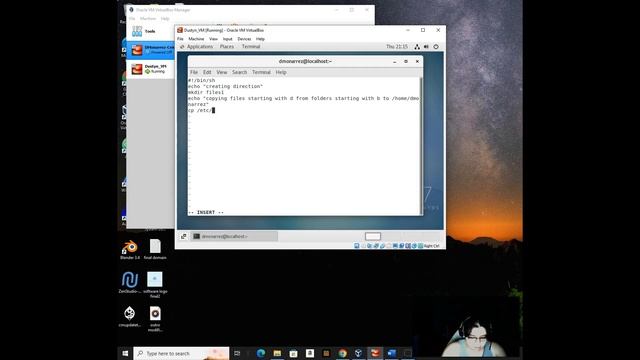Click hard disk indicator in VirtualBox status bar

(x=357, y=246)
